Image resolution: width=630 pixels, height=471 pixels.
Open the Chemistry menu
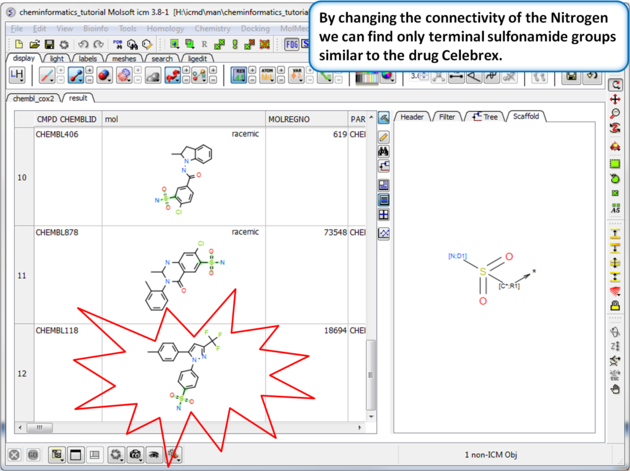click(x=212, y=29)
